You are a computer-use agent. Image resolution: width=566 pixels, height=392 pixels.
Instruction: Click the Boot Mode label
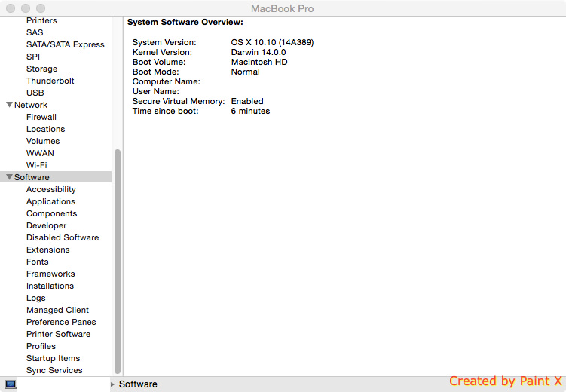155,72
